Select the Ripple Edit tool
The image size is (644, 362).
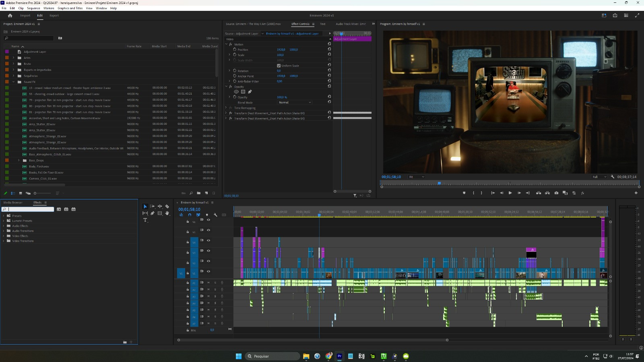160,207
